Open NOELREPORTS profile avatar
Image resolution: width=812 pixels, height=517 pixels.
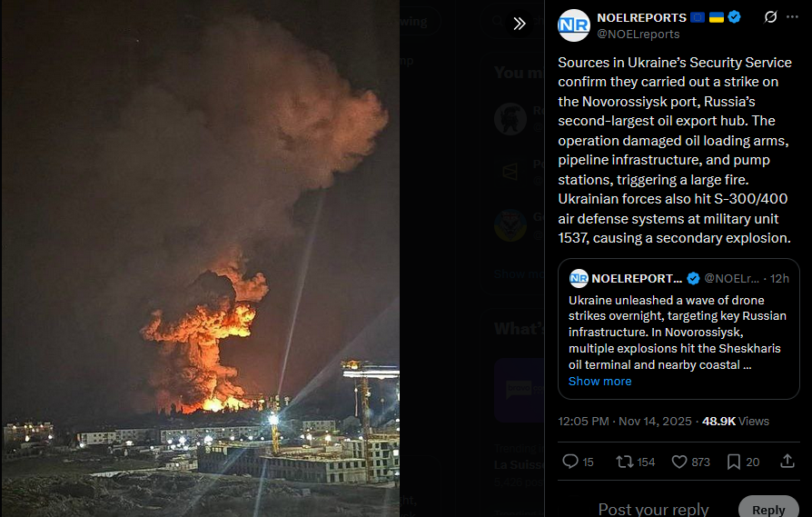pyautogui.click(x=574, y=25)
